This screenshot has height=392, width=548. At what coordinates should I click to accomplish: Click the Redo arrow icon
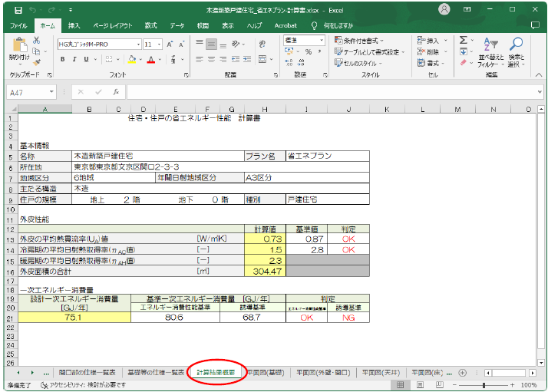click(x=51, y=10)
